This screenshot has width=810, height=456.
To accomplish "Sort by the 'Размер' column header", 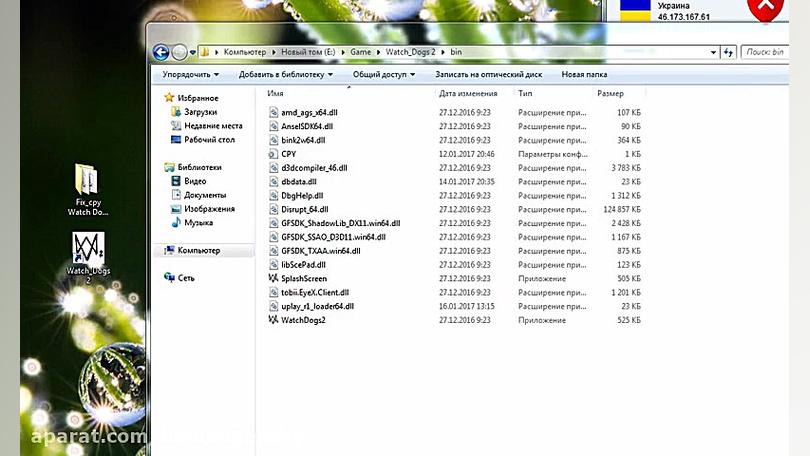I will (x=610, y=93).
